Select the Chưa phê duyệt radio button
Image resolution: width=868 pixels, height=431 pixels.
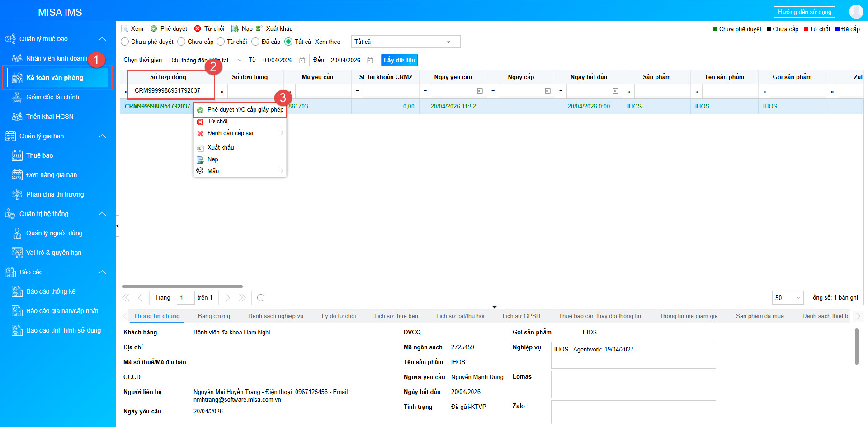125,42
